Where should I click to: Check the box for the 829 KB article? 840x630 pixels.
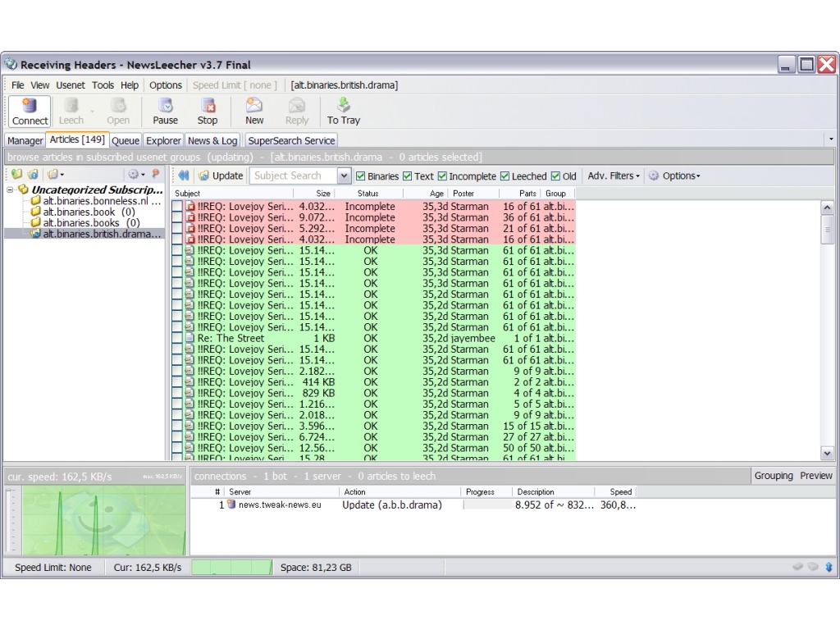click(x=177, y=393)
